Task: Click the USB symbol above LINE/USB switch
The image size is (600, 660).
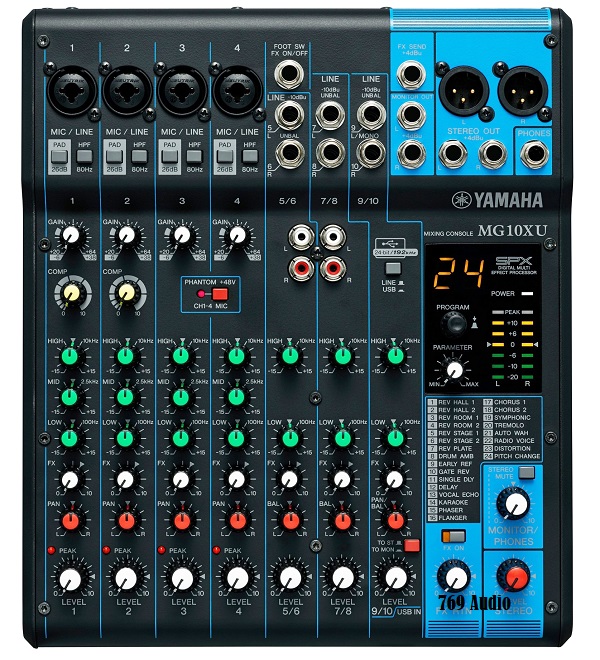Action: tap(390, 243)
